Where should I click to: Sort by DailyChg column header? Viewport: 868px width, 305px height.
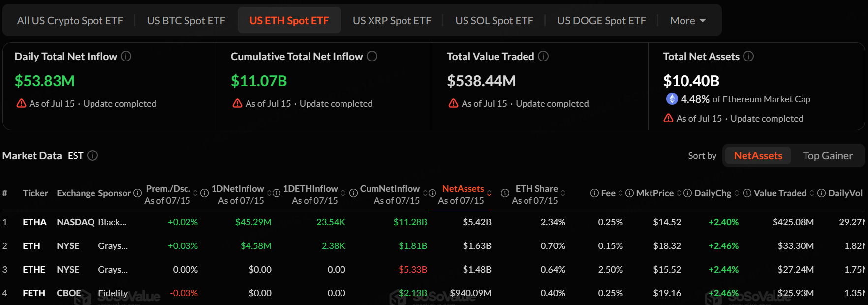(713, 193)
